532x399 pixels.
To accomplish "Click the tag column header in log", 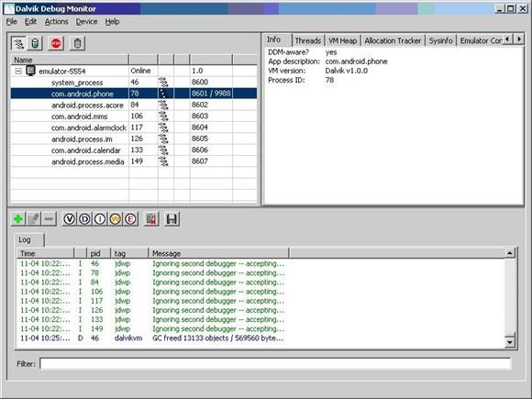I will click(x=130, y=253).
